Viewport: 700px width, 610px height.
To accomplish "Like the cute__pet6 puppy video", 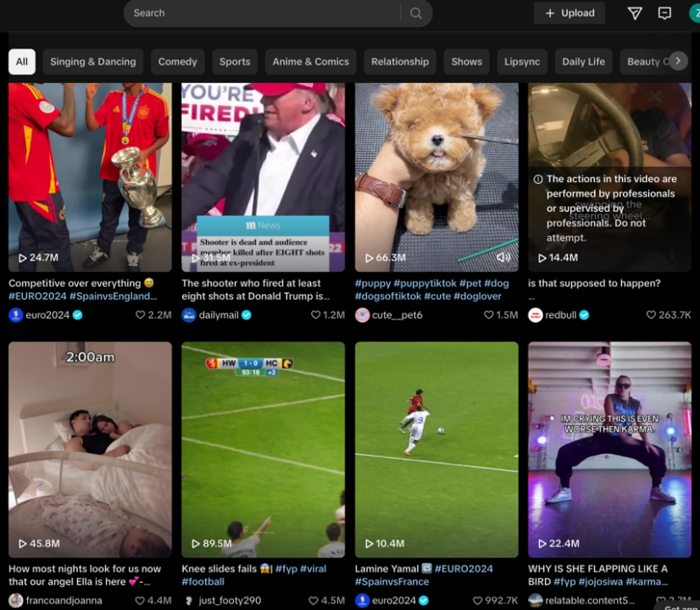I will tap(489, 315).
